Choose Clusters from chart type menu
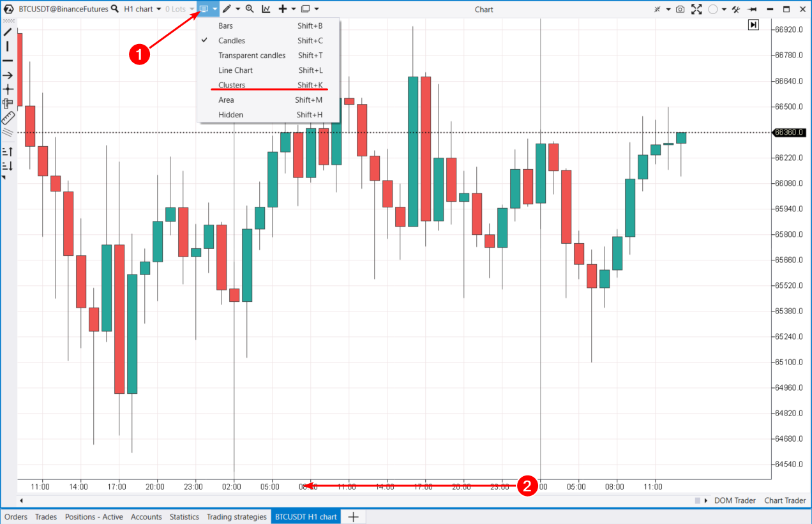812x524 pixels. [232, 85]
